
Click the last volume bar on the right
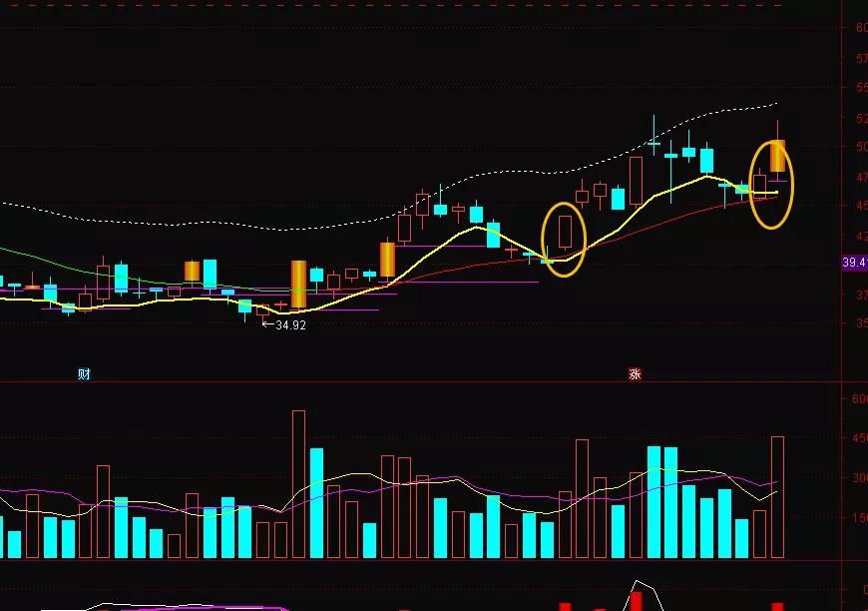click(x=778, y=497)
